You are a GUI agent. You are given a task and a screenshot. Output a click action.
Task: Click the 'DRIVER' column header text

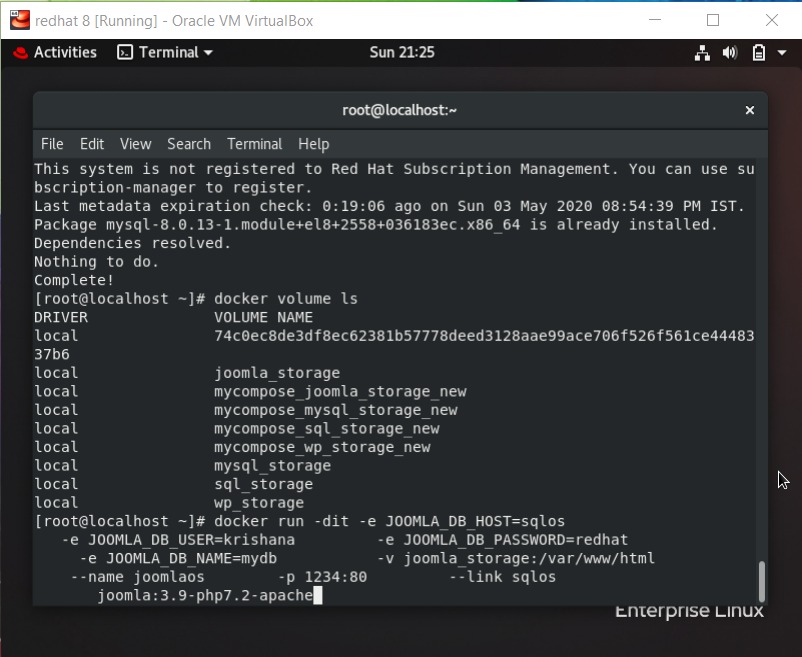click(61, 318)
